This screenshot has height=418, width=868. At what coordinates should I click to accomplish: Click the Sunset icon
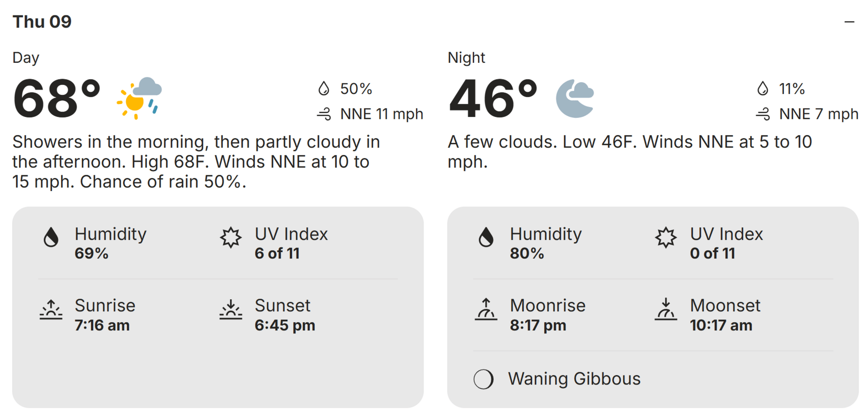231,310
